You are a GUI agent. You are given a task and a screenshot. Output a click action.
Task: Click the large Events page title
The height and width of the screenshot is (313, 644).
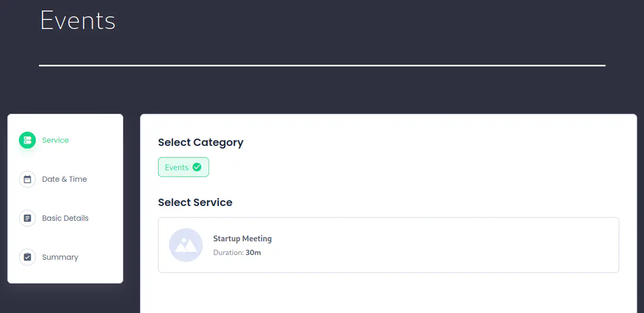point(78,21)
